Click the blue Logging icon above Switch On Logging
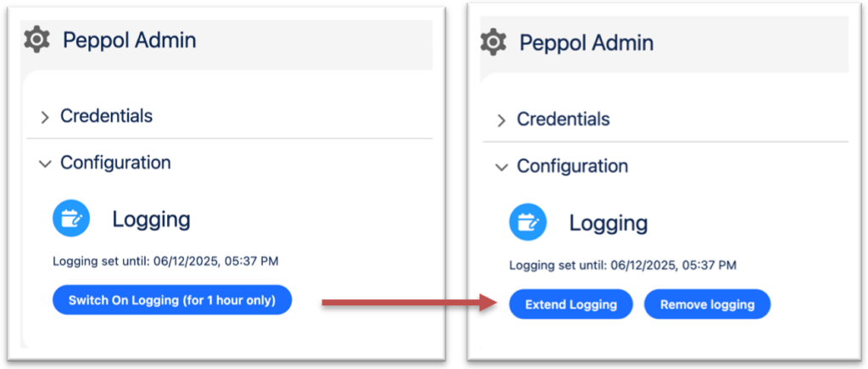Screen dimensions: 868x369 pos(71,219)
